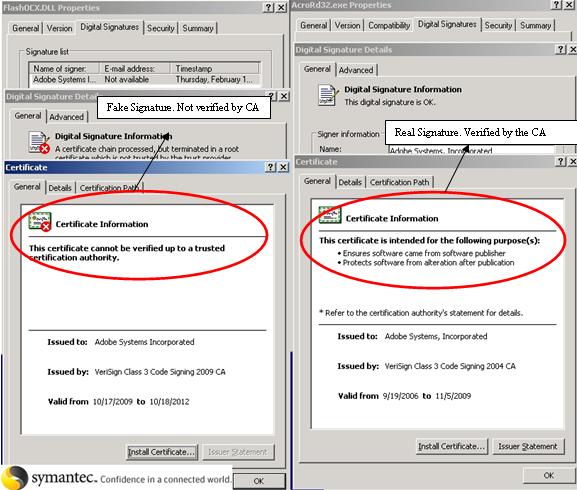Open General tab in right Digital Signature Details

tap(317, 69)
